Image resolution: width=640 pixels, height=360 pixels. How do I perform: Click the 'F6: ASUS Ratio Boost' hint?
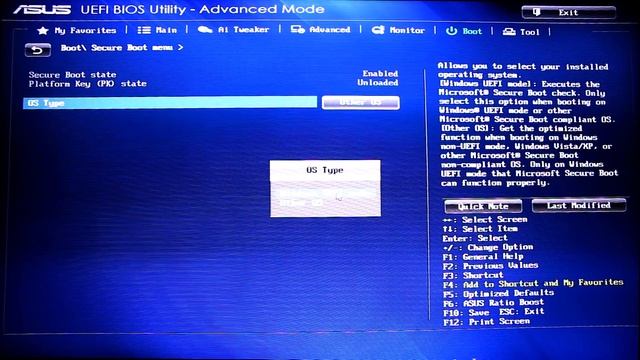click(493, 303)
